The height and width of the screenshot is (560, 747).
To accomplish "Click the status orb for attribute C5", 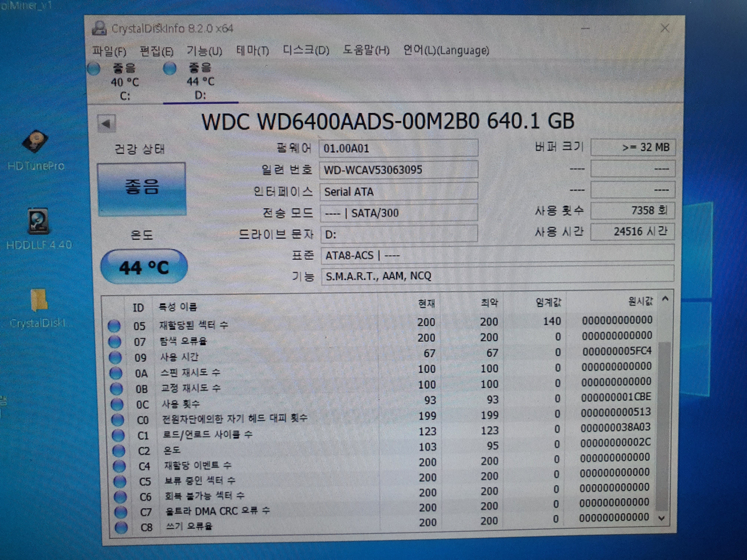I will coord(120,481).
